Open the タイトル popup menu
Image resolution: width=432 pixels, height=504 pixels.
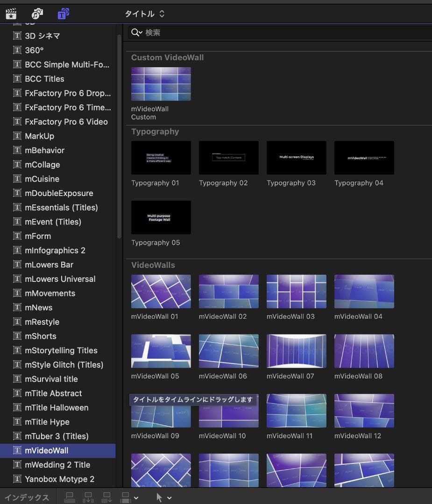pos(144,14)
